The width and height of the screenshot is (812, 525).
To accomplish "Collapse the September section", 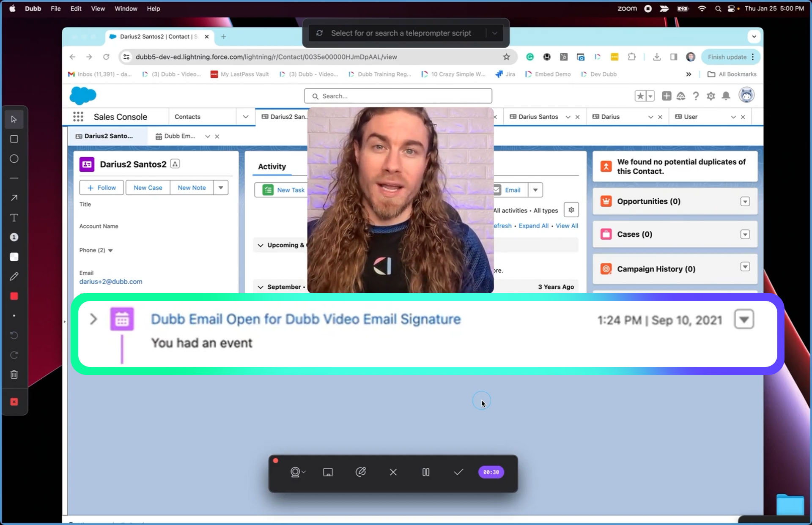I will [261, 287].
